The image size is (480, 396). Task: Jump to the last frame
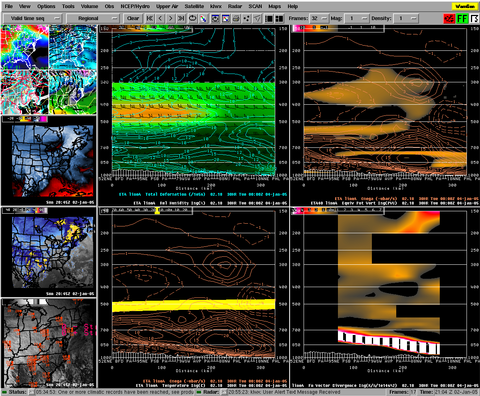(x=181, y=18)
